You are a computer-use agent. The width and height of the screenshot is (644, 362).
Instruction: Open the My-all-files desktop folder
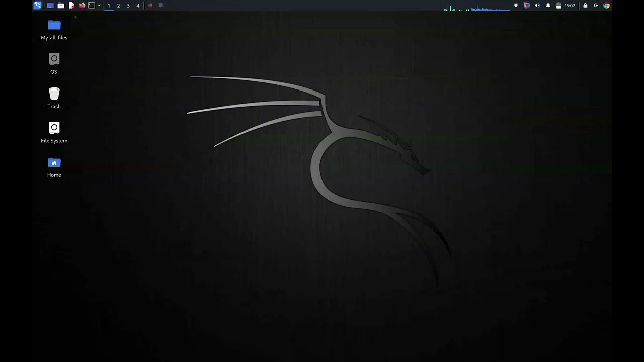54,30
